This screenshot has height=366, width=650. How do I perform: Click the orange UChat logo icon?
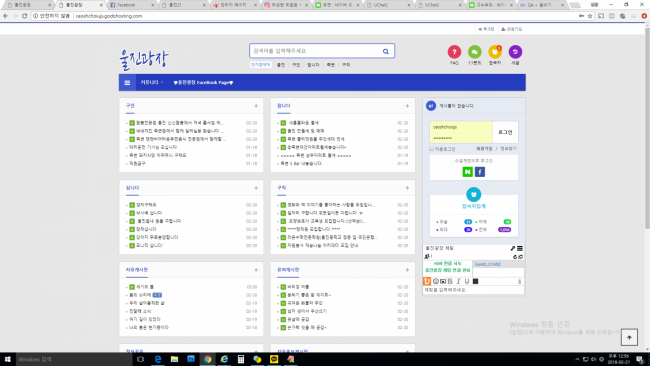(427, 281)
